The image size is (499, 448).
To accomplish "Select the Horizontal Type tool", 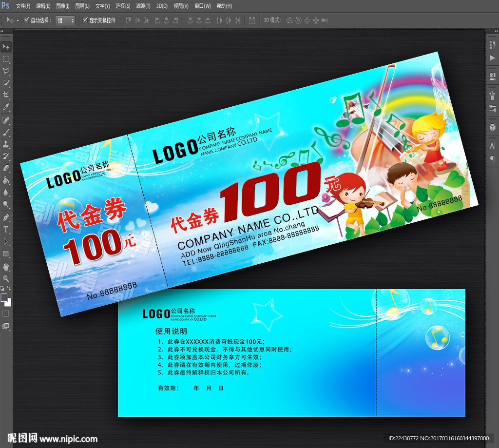I will [6, 229].
